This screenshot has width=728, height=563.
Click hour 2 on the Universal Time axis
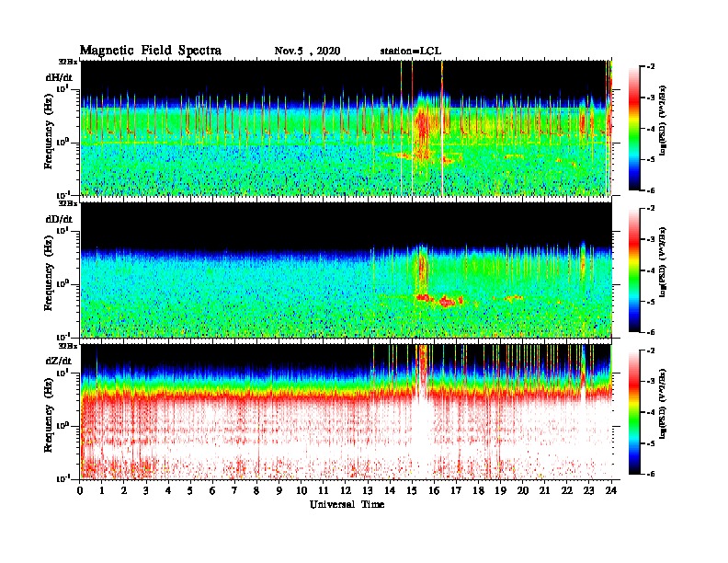pyautogui.click(x=124, y=490)
